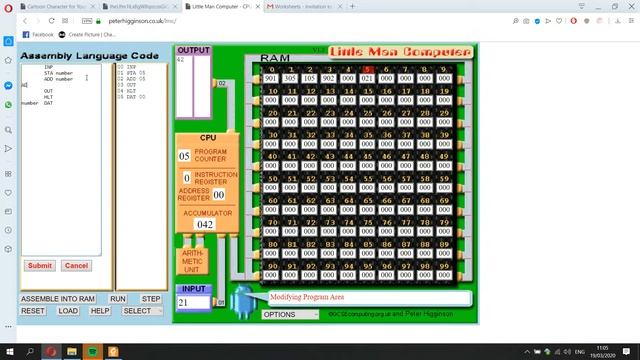Open the notification center icon
640x360 pixels.
pos(627,351)
